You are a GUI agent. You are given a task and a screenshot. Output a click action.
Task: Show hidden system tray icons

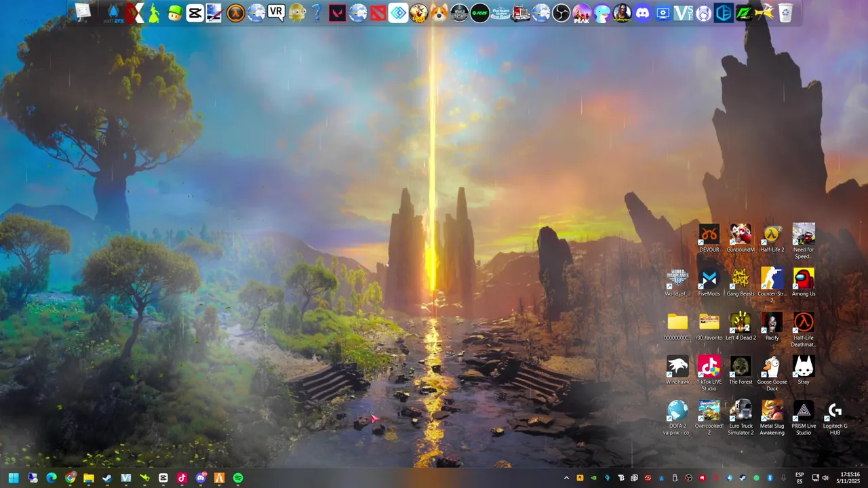coord(566,478)
